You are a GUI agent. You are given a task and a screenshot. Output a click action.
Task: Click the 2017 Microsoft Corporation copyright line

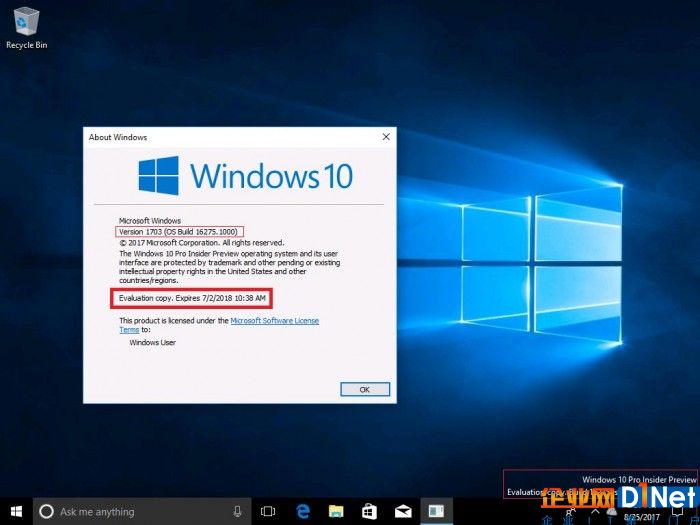coord(201,243)
